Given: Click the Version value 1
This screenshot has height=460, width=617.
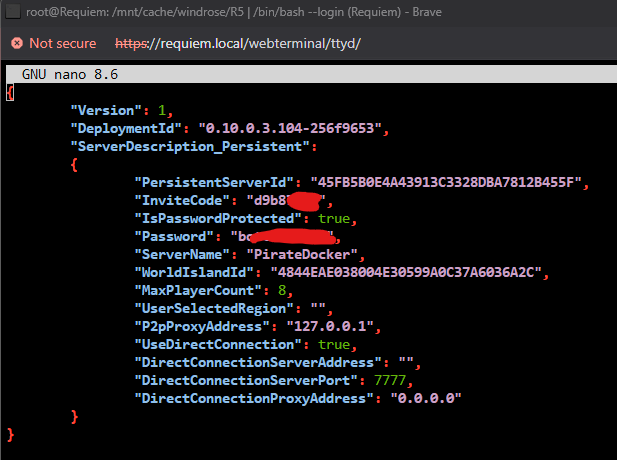Looking at the screenshot, I should [162, 111].
